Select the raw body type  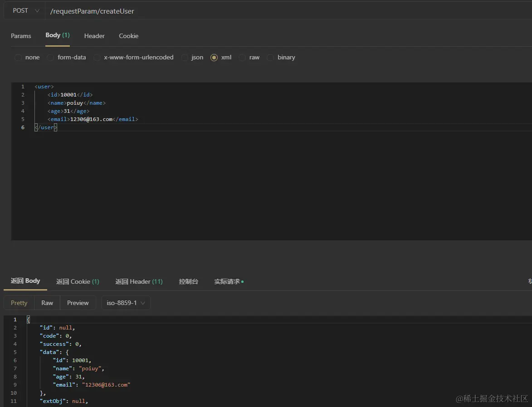(249, 57)
